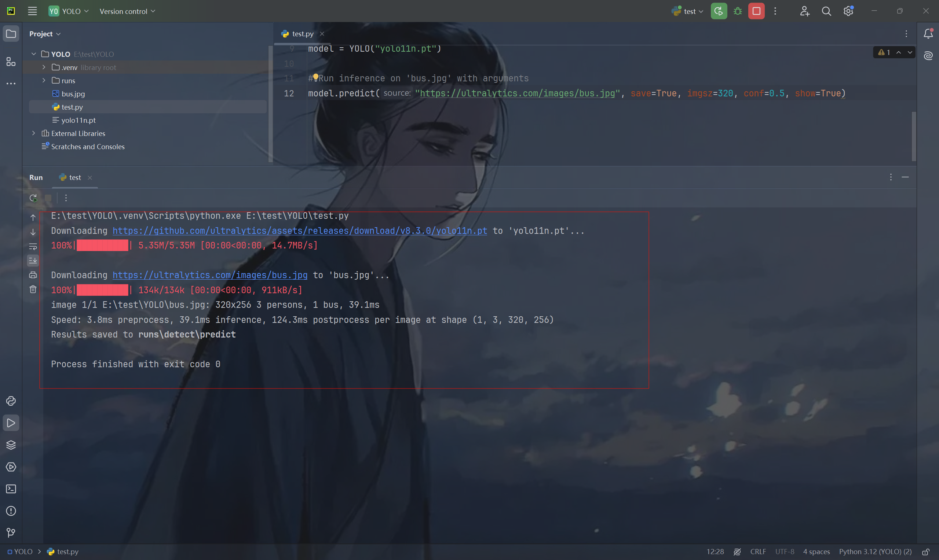Open the yolo11n.pt download link

tap(299, 231)
